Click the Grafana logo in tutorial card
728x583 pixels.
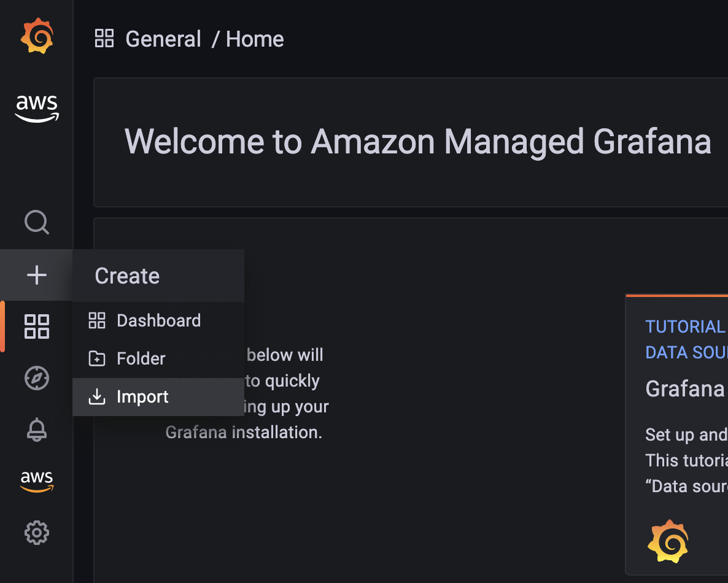point(668,541)
